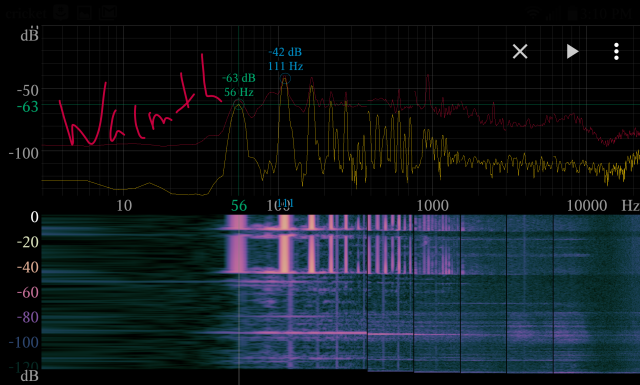Tap the play button to resume analysis

coord(573,52)
